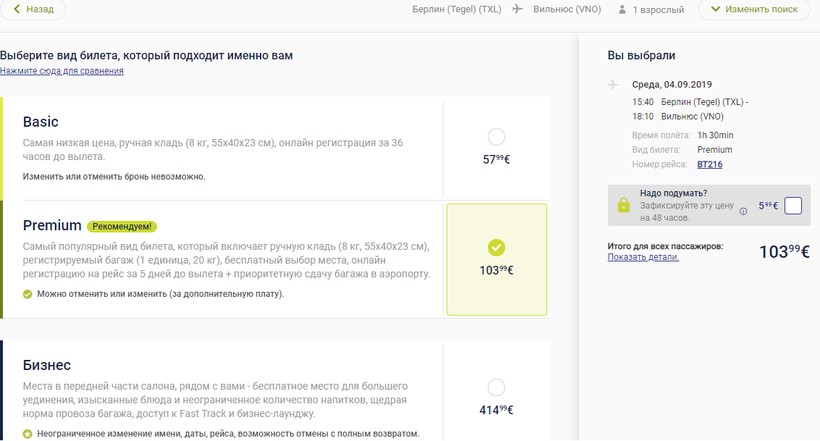Click the green star icon under Бизнес description
The image size is (820, 441).
coord(28,434)
